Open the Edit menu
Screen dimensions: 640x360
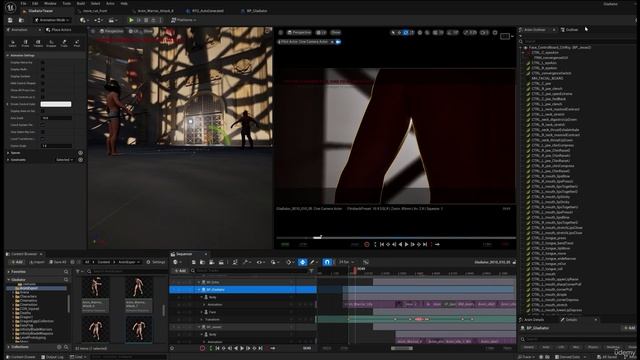35,3
